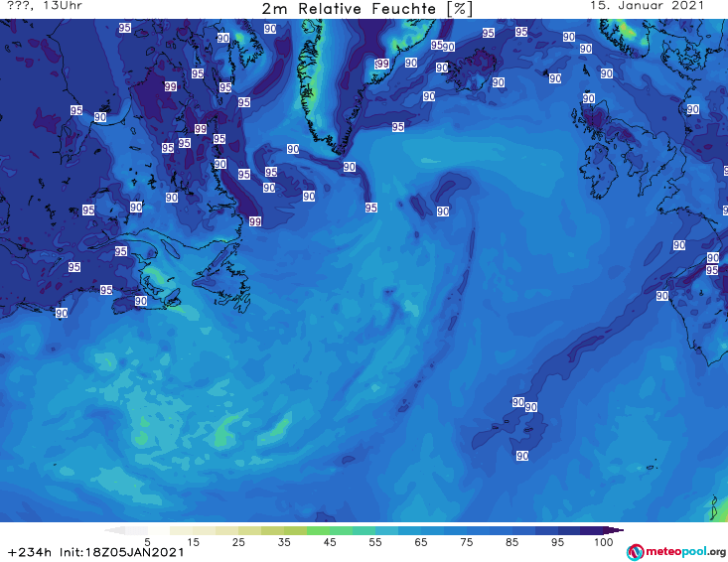This screenshot has height=562, width=728.
Task: Click the colorbar label '5'
Action: click(147, 542)
